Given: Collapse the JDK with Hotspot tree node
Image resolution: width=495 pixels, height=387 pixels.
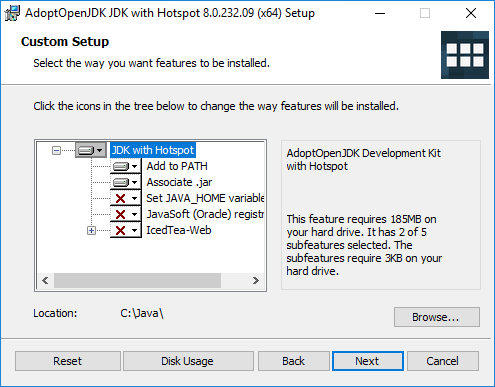Looking at the screenshot, I should coord(57,151).
